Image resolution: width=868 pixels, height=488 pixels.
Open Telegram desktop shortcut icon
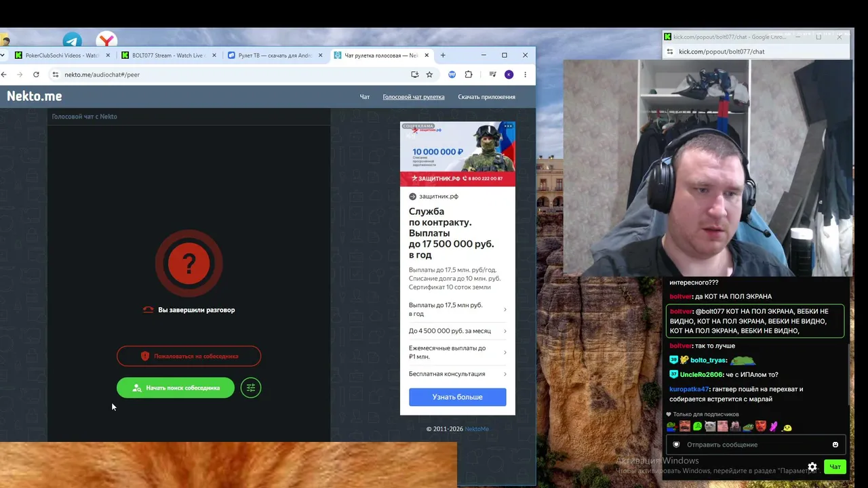pos(72,41)
